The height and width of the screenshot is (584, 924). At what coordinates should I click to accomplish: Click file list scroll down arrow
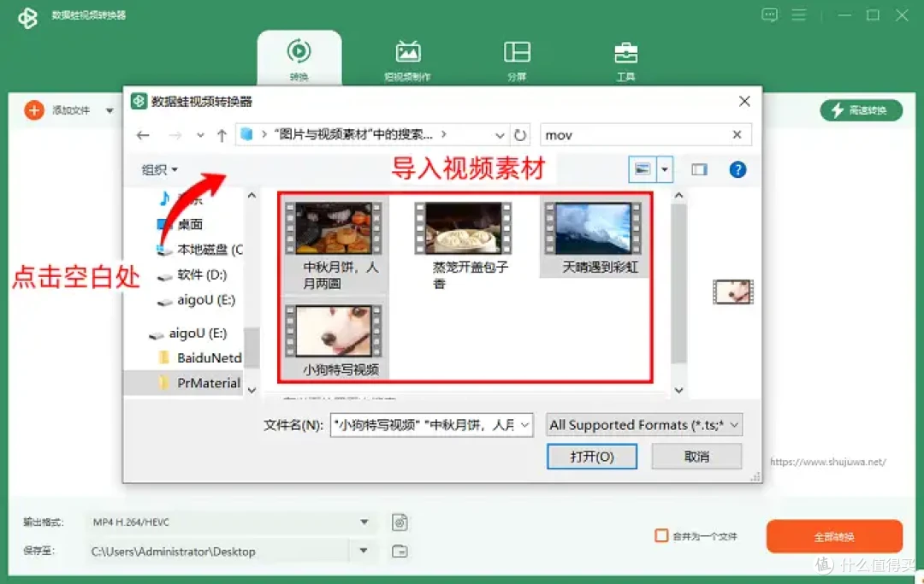(678, 390)
